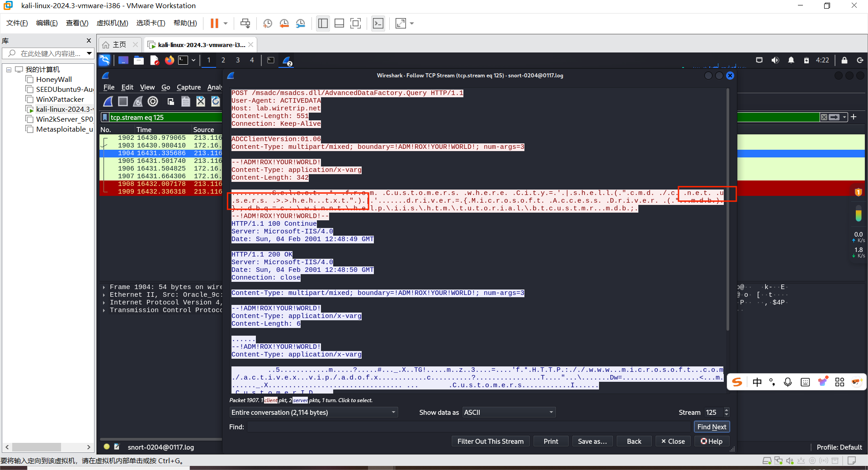Expand the Transmission Control Protocol row
This screenshot has height=470, width=868.
pyautogui.click(x=104, y=310)
